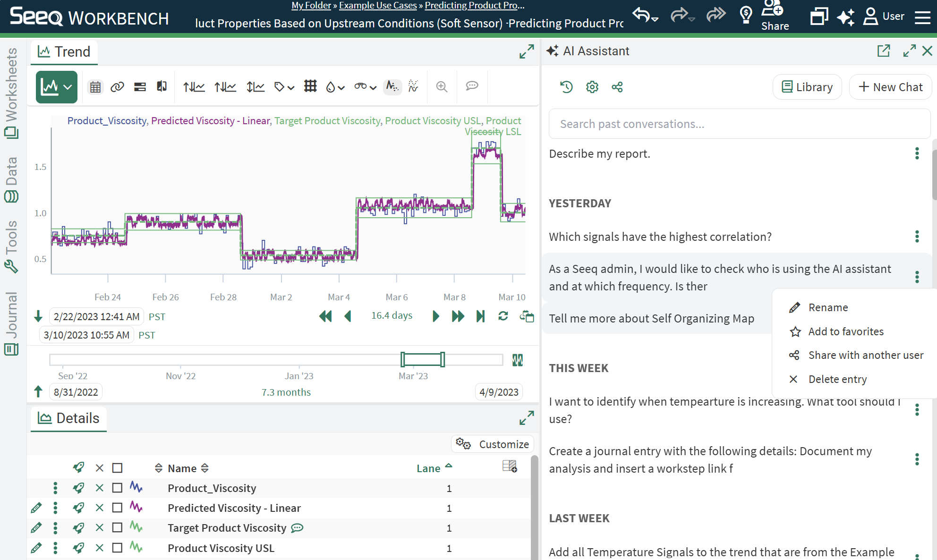Viewport: 937px width, 560px height.
Task: Click the capsule time grid toolbar icon
Action: (x=310, y=86)
